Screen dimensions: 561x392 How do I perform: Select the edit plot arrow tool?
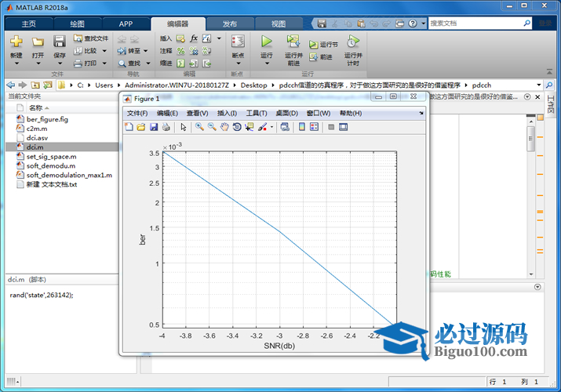[184, 127]
